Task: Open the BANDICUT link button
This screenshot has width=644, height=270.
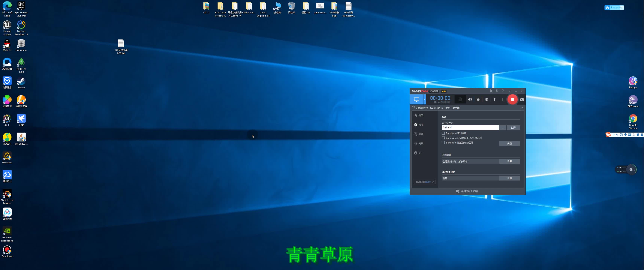Action: [x=425, y=182]
